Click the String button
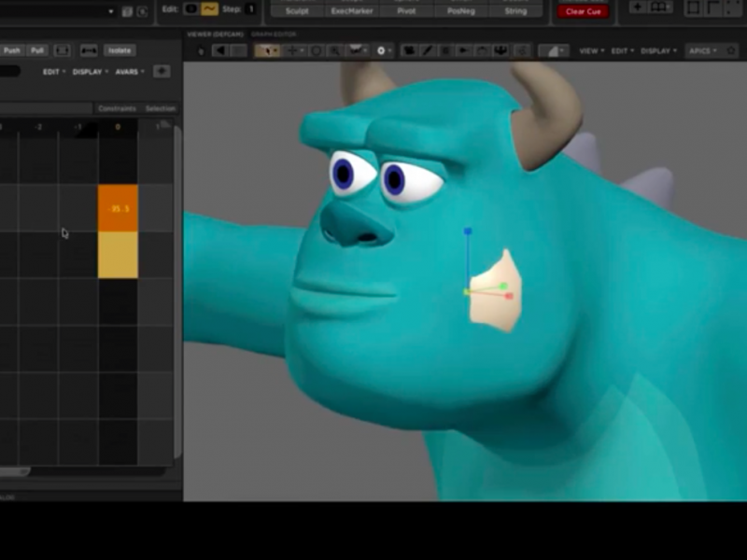 (x=515, y=11)
